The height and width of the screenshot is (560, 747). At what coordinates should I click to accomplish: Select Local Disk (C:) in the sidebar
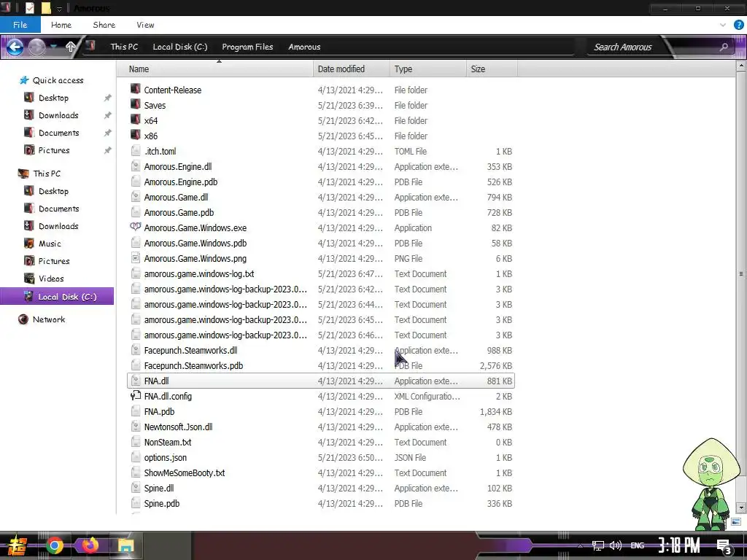click(x=57, y=296)
